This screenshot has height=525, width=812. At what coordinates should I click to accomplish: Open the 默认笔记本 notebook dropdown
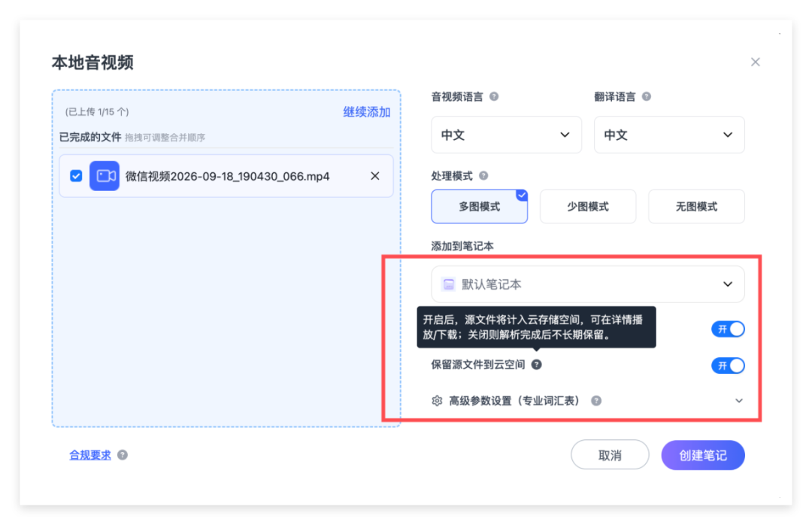(x=588, y=284)
